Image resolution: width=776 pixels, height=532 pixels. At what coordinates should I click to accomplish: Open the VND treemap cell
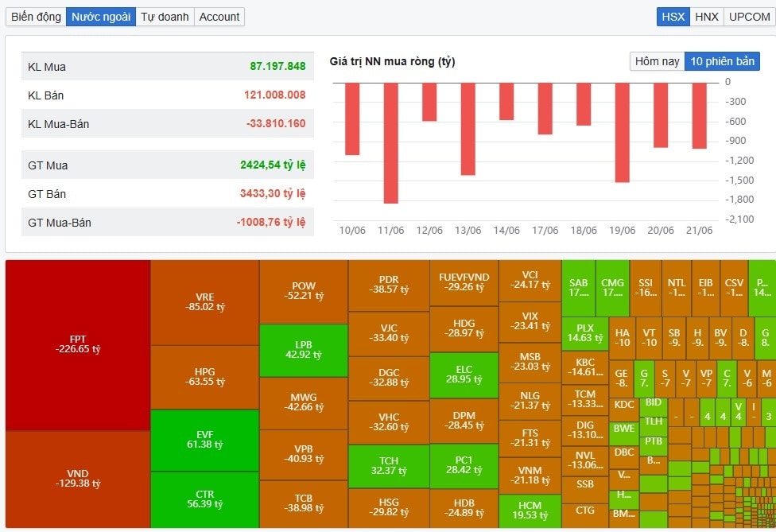pyautogui.click(x=78, y=479)
